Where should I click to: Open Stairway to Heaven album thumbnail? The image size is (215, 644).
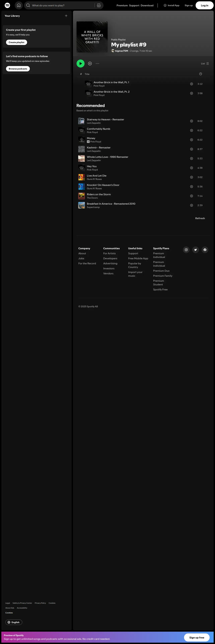81,121
